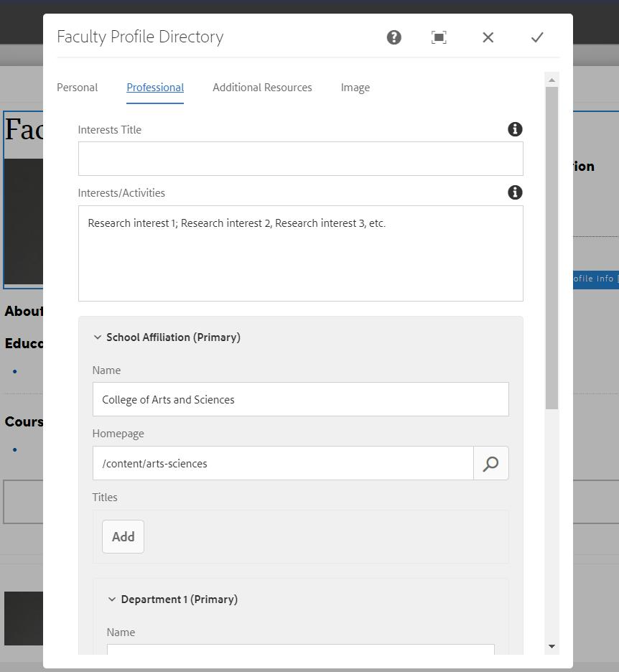Open the help icon in dialog header
The height and width of the screenshot is (672, 619).
pyautogui.click(x=394, y=37)
